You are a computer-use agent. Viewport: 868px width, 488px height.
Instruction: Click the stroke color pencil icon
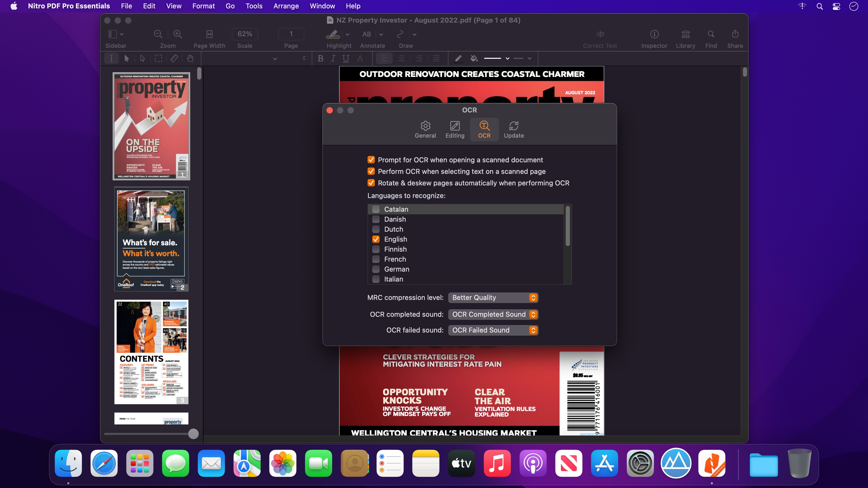(458, 58)
